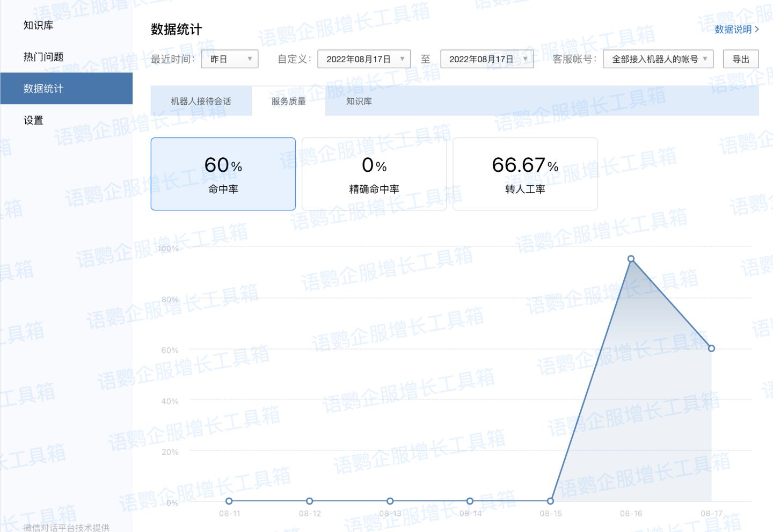The height and width of the screenshot is (532, 773).
Task: Open the end date picker after 至
Action: (x=487, y=59)
